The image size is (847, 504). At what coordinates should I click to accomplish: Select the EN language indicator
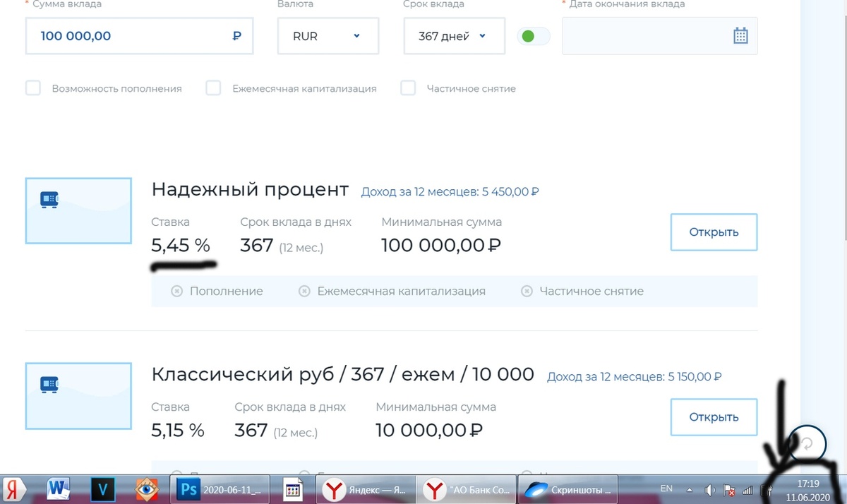[666, 488]
